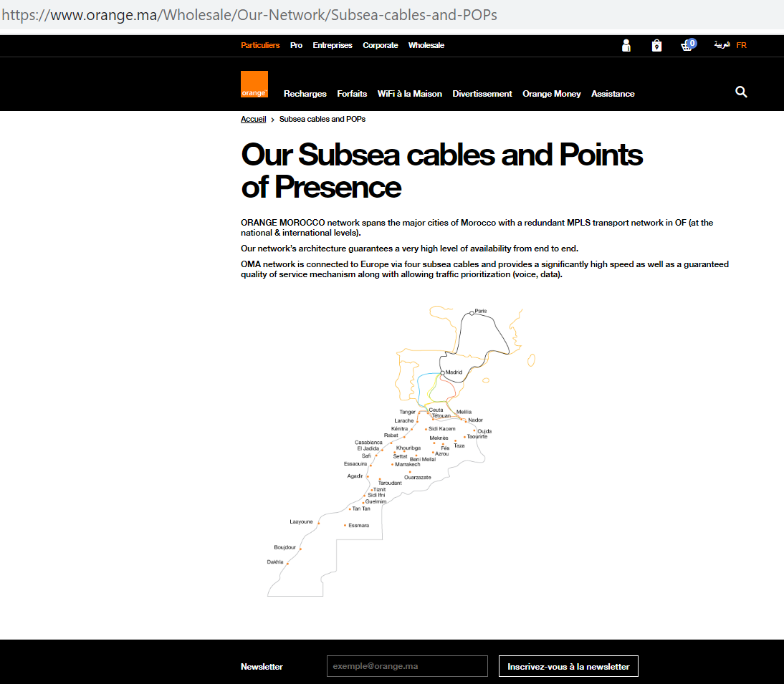Viewport: 784px width, 684px height.
Task: Click the Khouribga label on the map
Action: point(408,448)
